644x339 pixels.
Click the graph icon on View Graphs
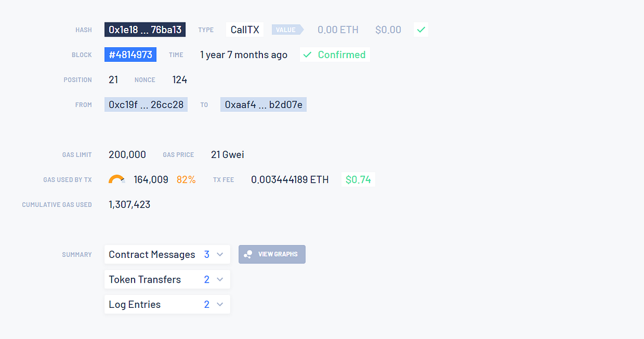point(248,255)
